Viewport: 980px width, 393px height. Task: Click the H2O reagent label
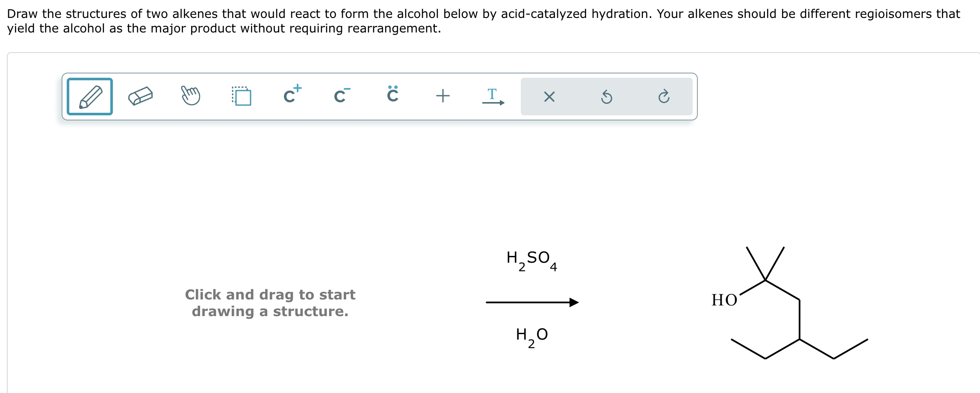pyautogui.click(x=531, y=337)
